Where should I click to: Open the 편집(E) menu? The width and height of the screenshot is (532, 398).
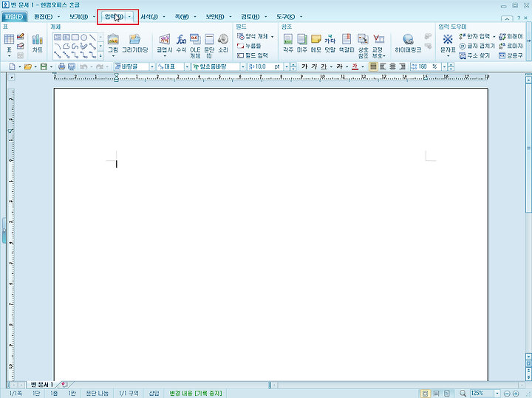click(43, 16)
